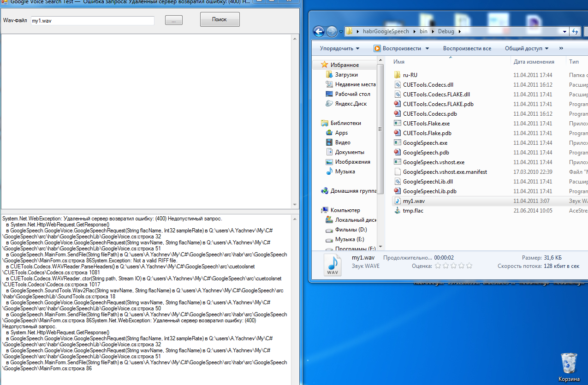Select CUETools.Codecs.FLAKE.dll file icon
The image size is (588, 385).
point(398,94)
